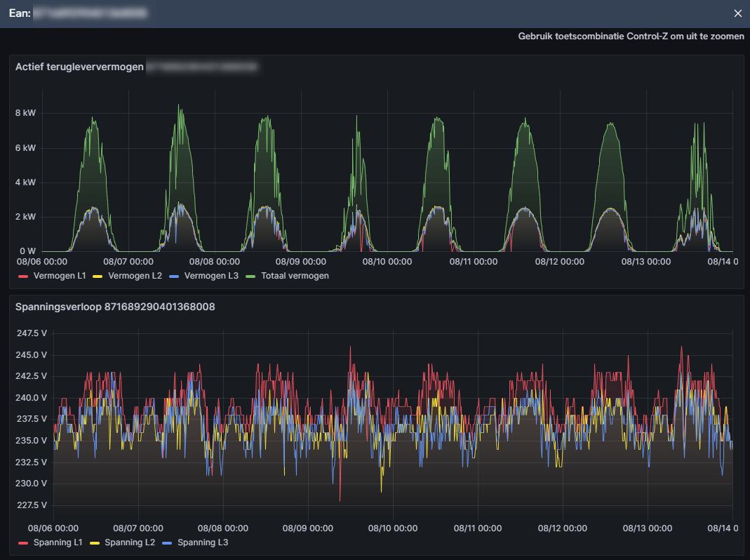Screen dimensions: 750x560
Task: Close the Ean dialog with the X
Action: pyautogui.click(x=737, y=13)
